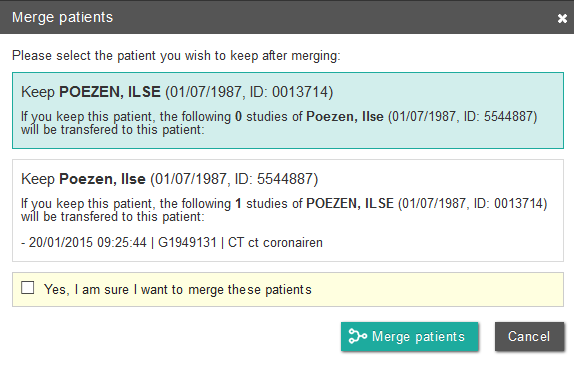Click the Merge patients dialog title
The height and width of the screenshot is (371, 574).
tap(63, 17)
